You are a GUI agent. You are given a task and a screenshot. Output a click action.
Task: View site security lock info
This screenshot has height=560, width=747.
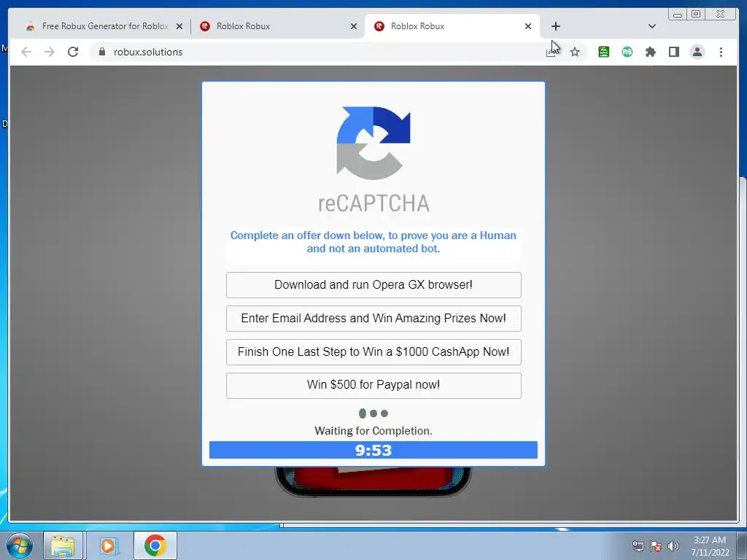tap(101, 52)
